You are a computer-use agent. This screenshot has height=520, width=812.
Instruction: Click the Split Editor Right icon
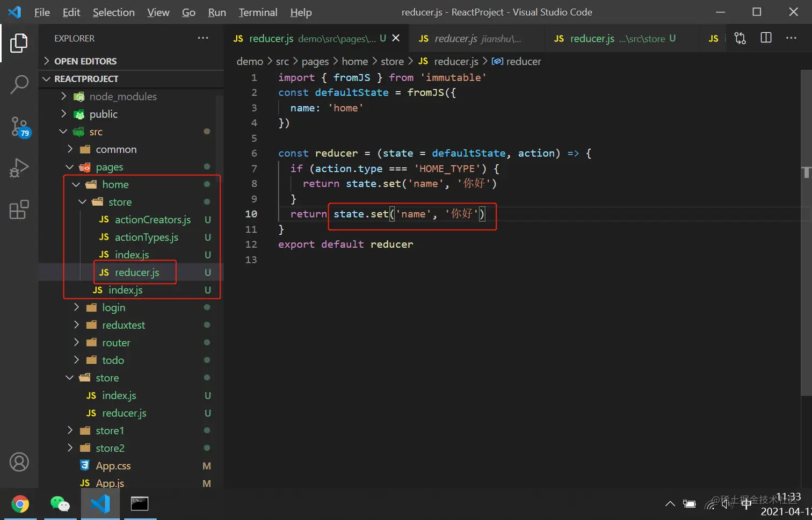pyautogui.click(x=766, y=38)
